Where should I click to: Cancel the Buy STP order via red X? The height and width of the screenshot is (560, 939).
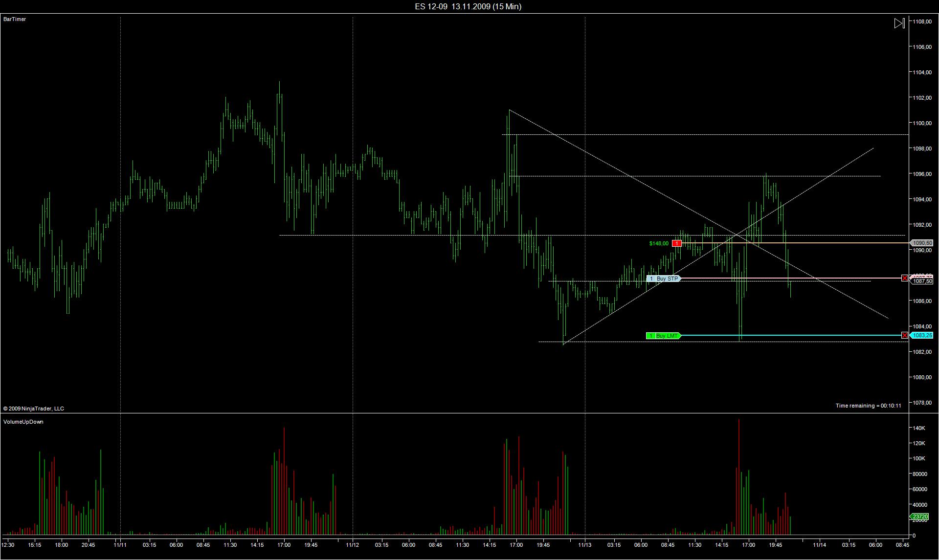pos(904,278)
